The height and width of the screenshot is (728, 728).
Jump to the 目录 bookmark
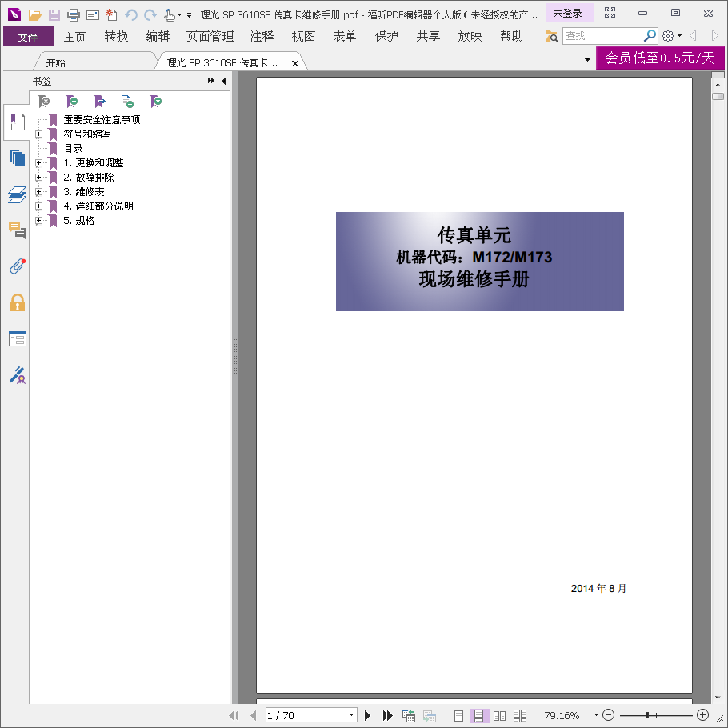point(74,149)
